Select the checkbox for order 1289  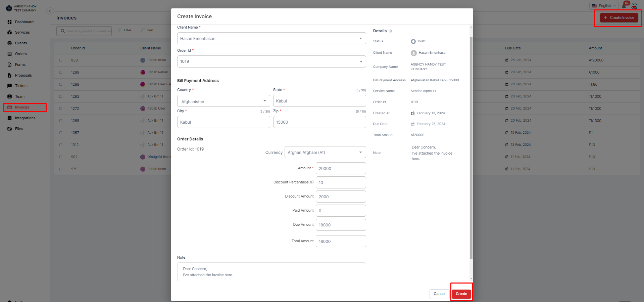tap(61, 73)
